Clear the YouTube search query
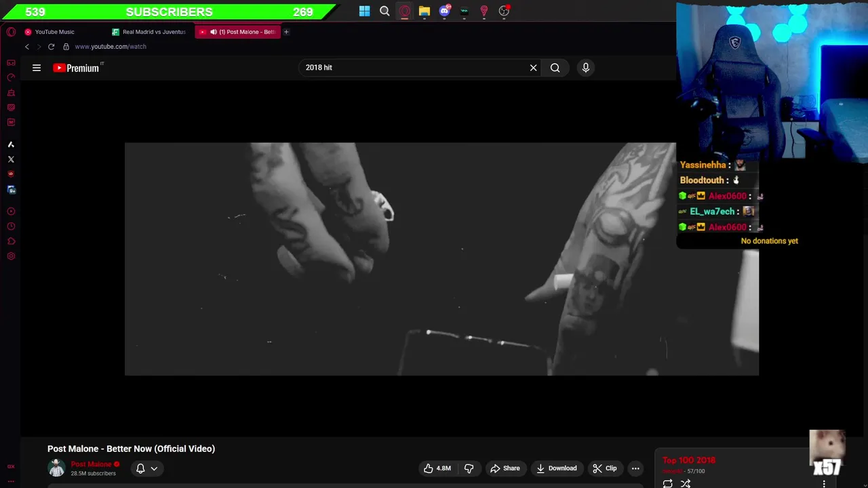 pyautogui.click(x=533, y=68)
